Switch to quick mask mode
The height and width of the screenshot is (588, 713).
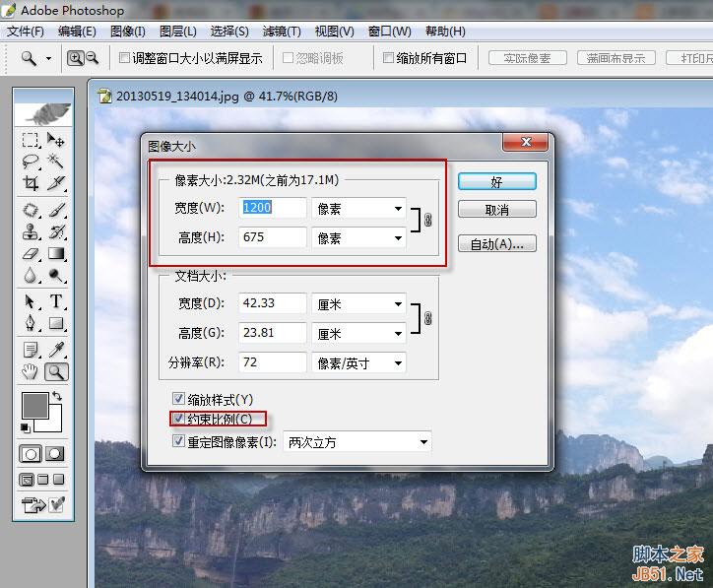tap(55, 454)
